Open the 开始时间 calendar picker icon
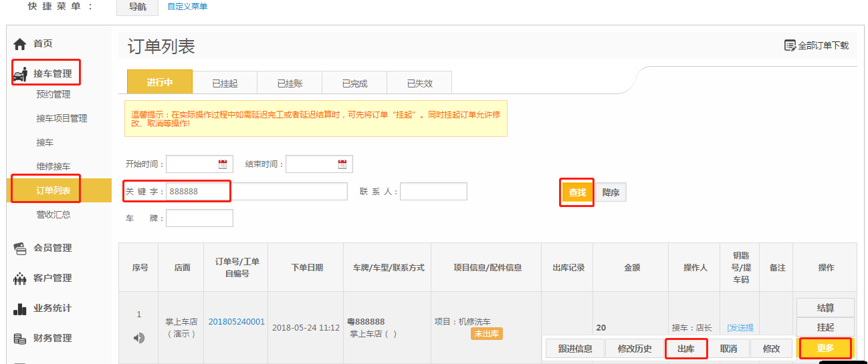Image resolution: width=868 pixels, height=364 pixels. (x=223, y=164)
